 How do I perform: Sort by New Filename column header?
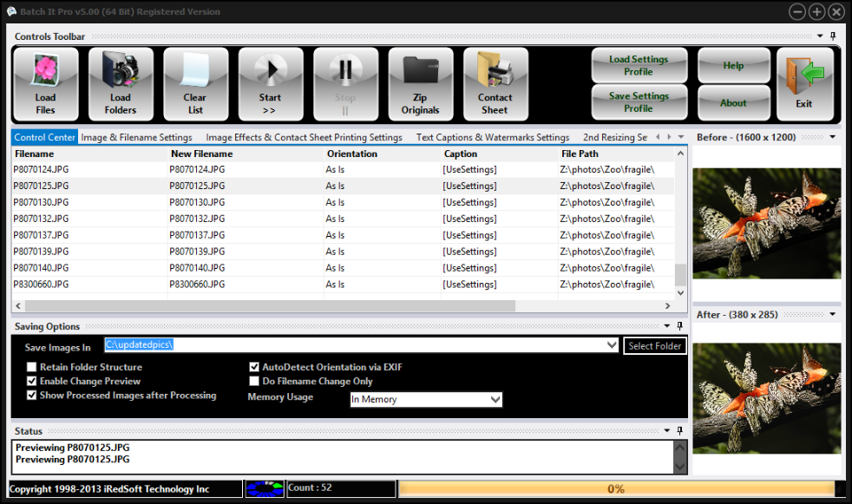(246, 154)
